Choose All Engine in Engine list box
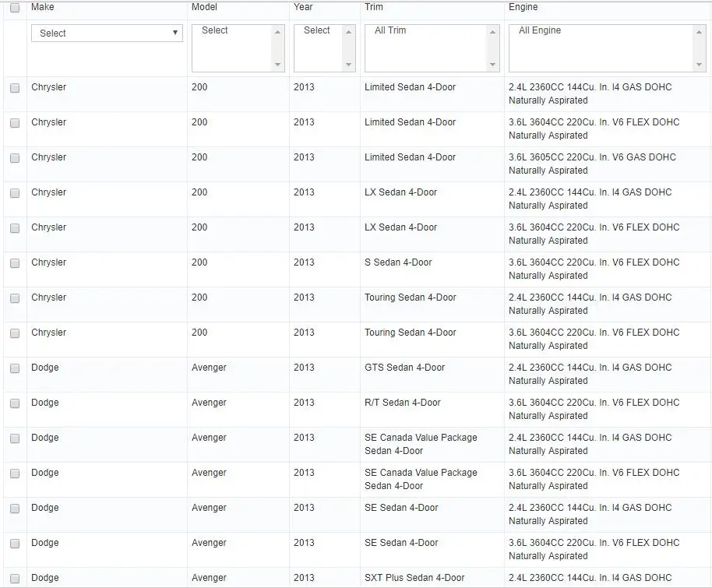Screen dimensions: 712x588 540,30
